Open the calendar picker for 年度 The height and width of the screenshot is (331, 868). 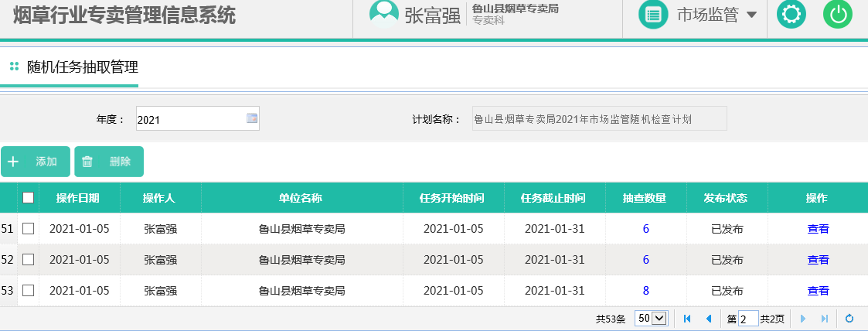pos(252,118)
